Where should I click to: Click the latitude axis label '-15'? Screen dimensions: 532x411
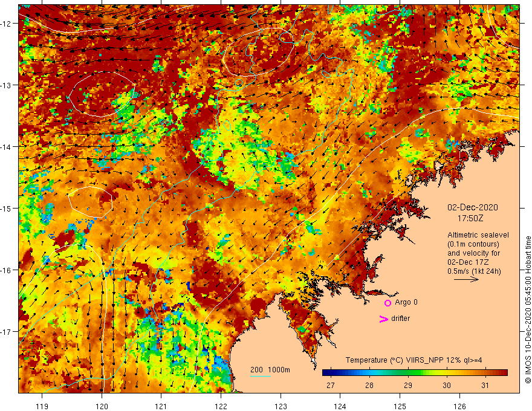[6, 208]
